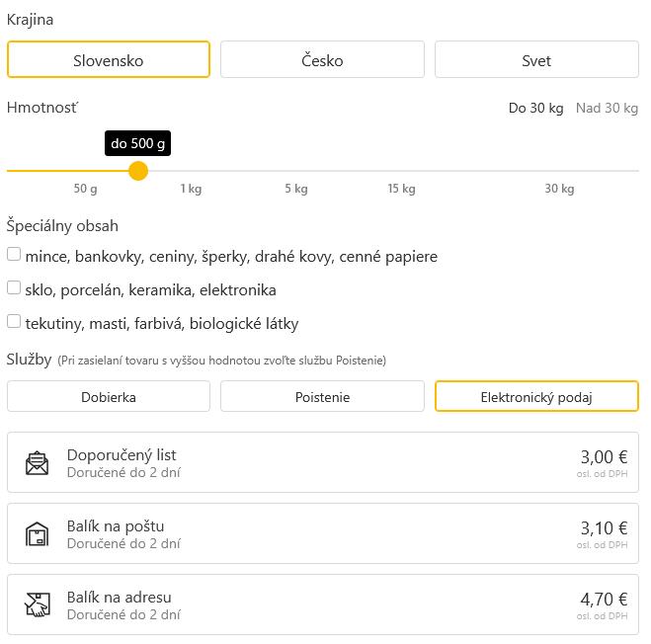651x644 pixels.
Task: Choose Česko as the country
Action: pyautogui.click(x=322, y=60)
